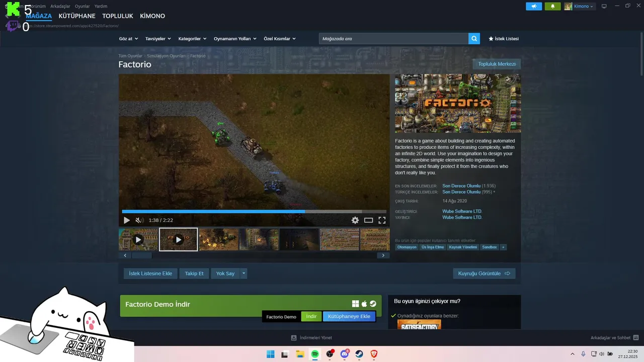This screenshot has height=362, width=644.
Task: Click the Yok Say button
Action: pyautogui.click(x=225, y=274)
